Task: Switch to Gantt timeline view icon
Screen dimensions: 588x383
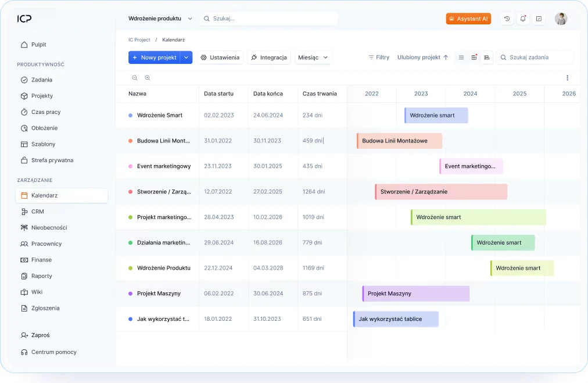Action: click(487, 58)
